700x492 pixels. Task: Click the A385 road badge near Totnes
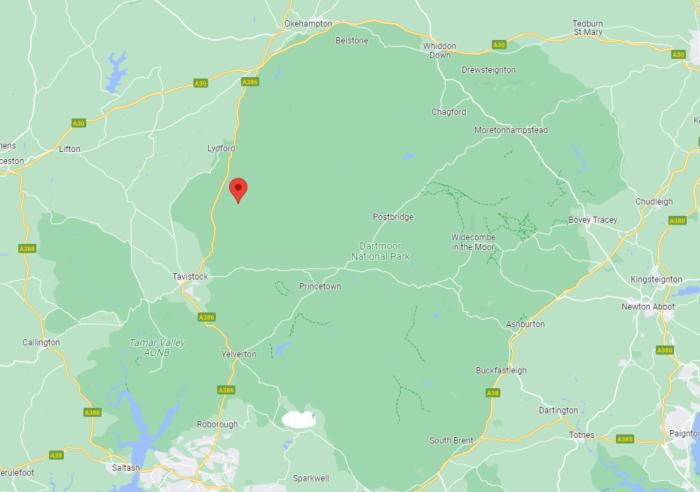click(x=625, y=439)
